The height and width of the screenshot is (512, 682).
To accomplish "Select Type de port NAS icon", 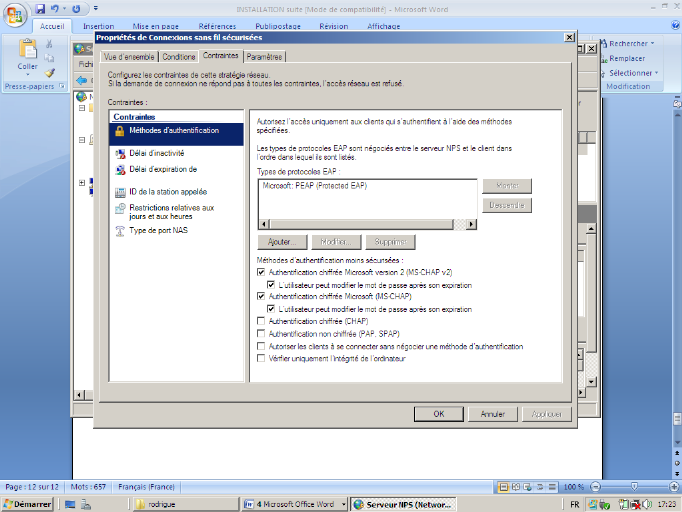I will (120, 231).
